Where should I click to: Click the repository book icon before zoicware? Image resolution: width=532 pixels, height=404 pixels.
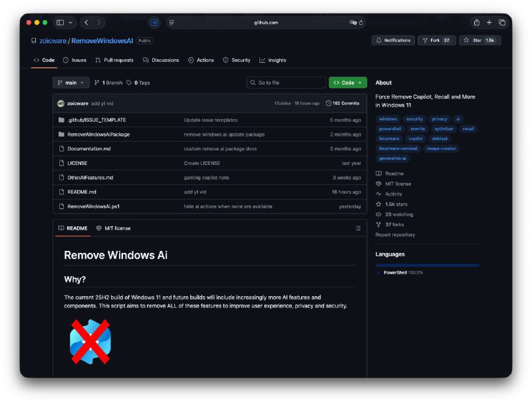click(x=34, y=41)
